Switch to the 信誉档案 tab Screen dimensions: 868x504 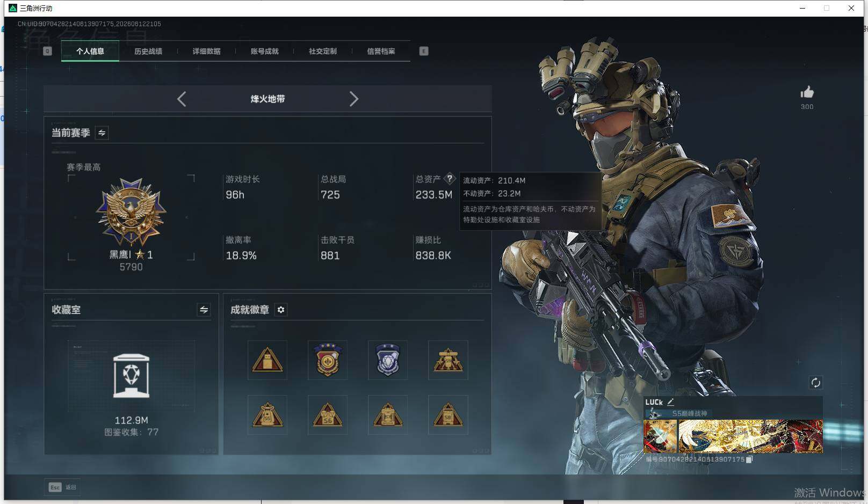click(381, 52)
